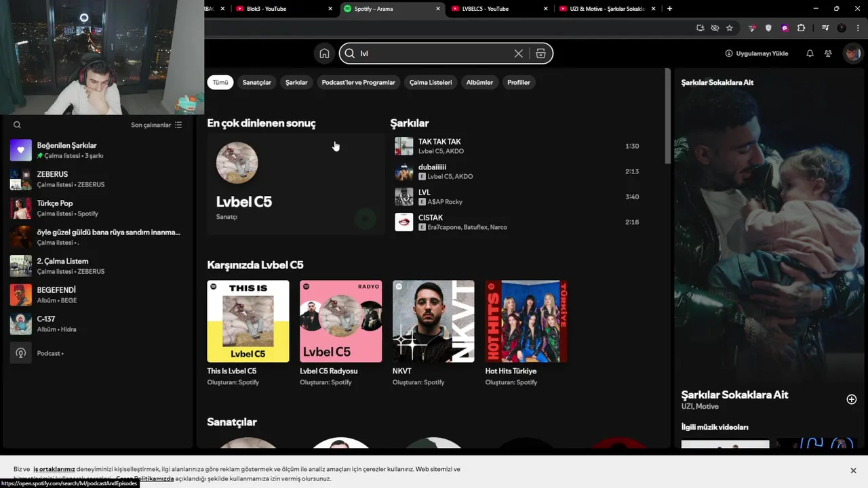This screenshot has width=868, height=488.
Task: Open Hot Hits Türkiye playlist cover
Action: coord(526,321)
